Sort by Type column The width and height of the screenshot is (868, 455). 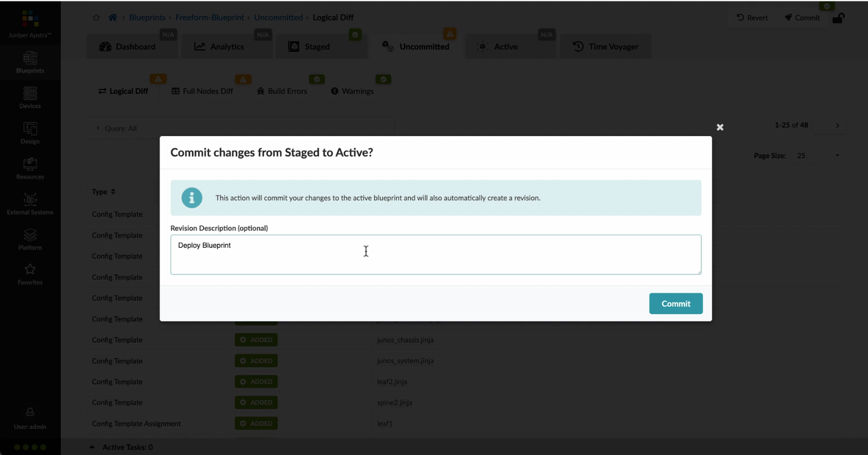click(104, 191)
